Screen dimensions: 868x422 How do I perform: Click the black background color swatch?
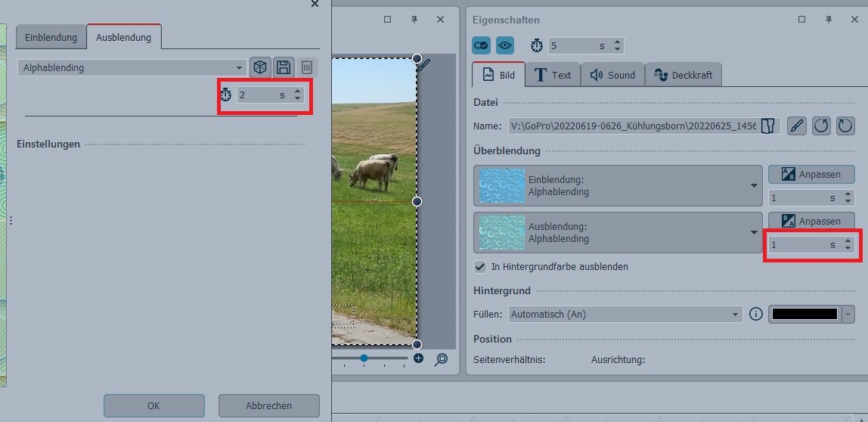[804, 314]
